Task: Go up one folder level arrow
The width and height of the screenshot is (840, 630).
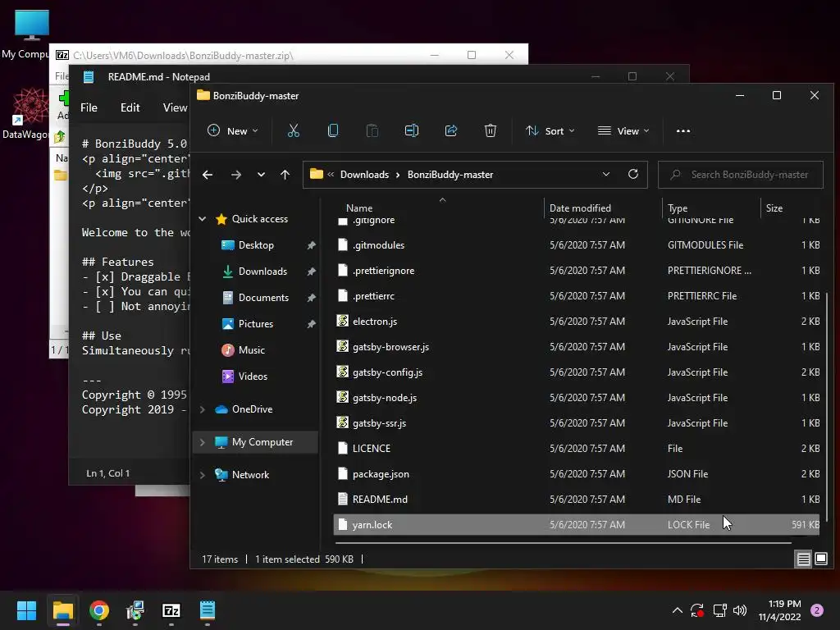Action: (285, 175)
